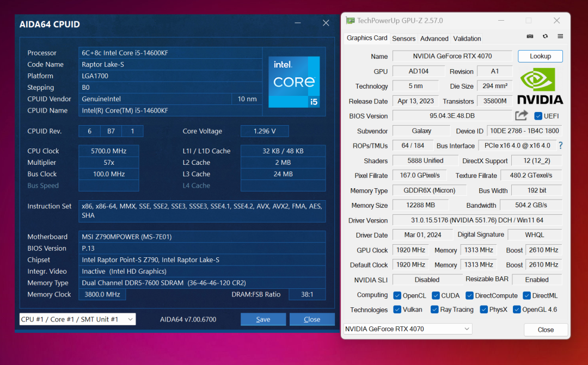The height and width of the screenshot is (365, 588).
Task: Switch to the Graphics Card tab
Action: (x=367, y=38)
